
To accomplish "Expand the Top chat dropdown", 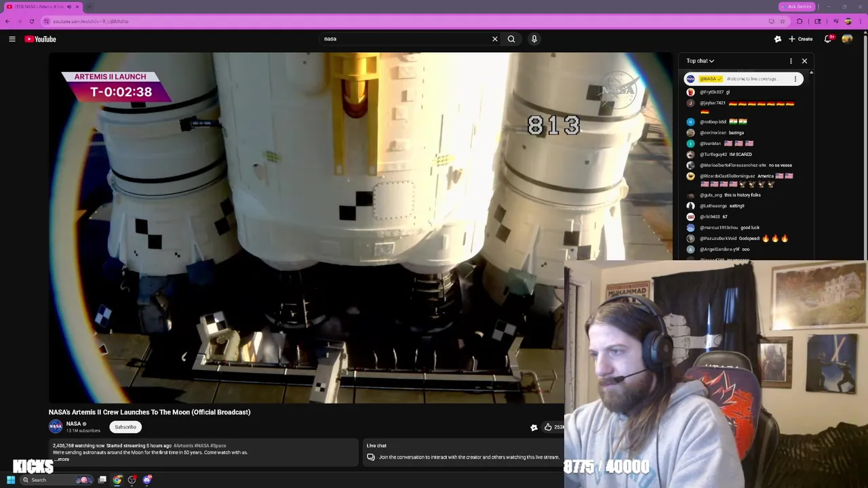I will pos(700,61).
